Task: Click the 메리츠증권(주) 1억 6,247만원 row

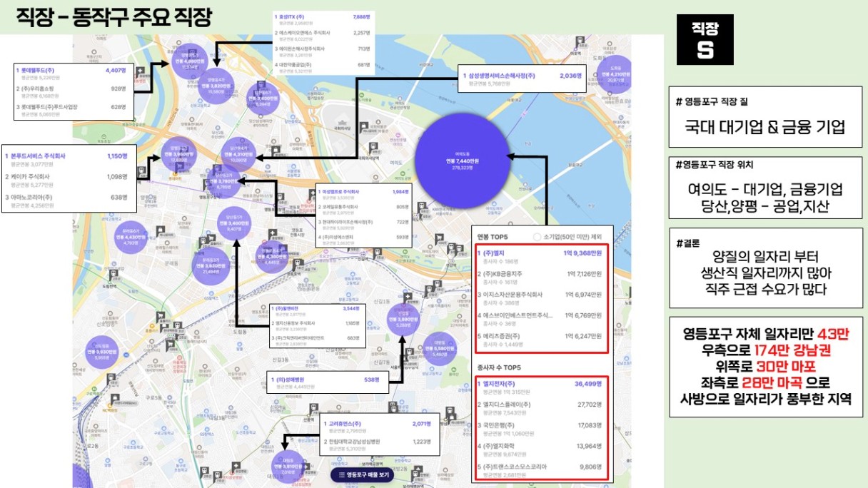Action: (x=541, y=340)
